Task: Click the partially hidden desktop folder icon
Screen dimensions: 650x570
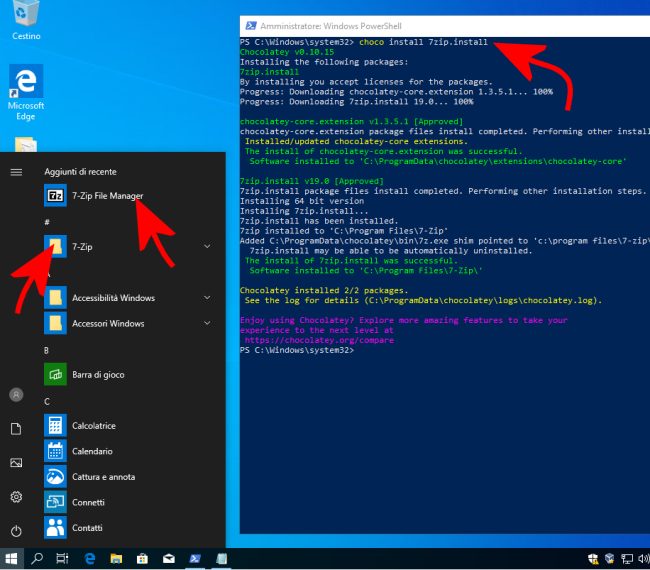Action: tap(26, 144)
